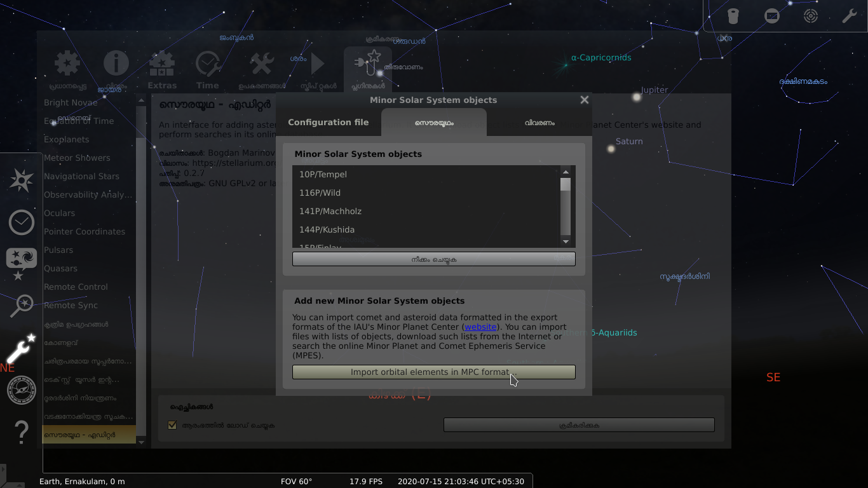Click Earth, Ernakulam location in status bar
The image size is (868, 488).
click(x=82, y=482)
